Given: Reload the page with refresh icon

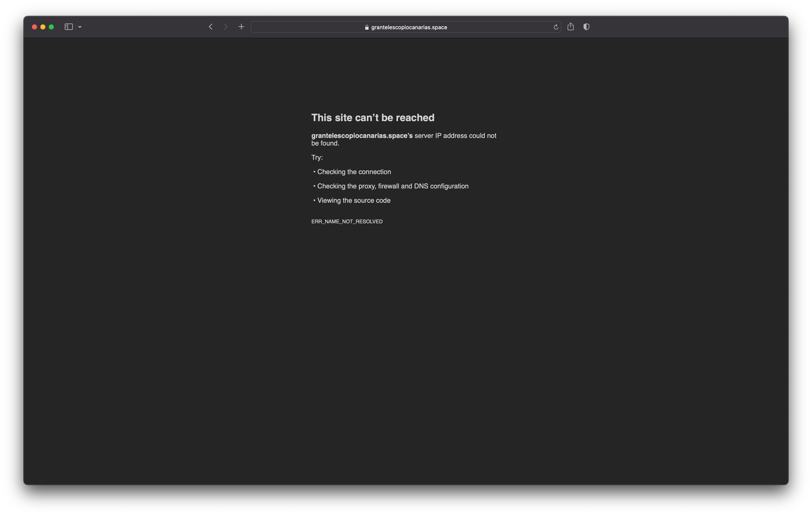Looking at the screenshot, I should tap(556, 27).
